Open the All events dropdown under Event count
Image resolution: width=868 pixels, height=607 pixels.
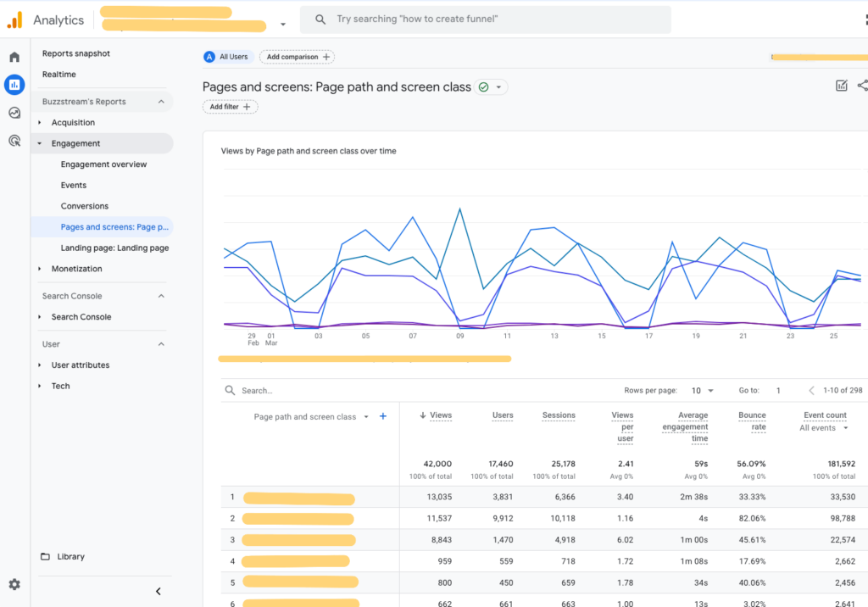point(824,427)
